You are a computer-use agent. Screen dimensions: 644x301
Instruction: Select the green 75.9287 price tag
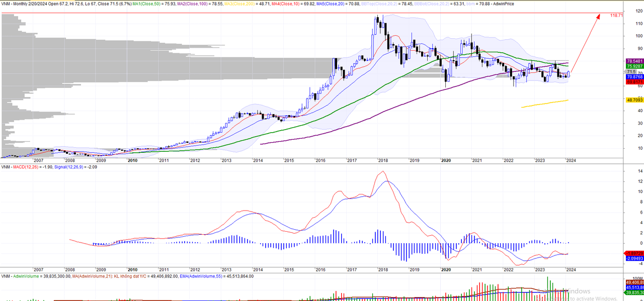pyautogui.click(x=634, y=66)
